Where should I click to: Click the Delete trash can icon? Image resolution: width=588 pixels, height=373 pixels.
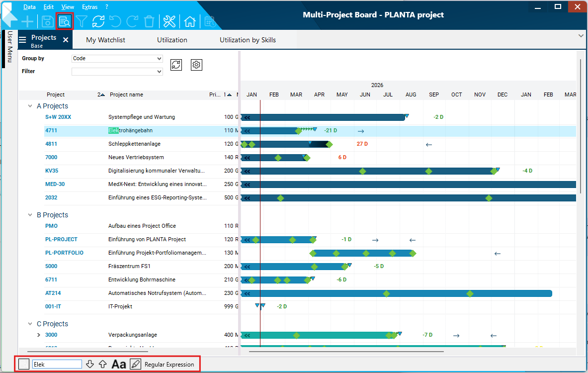click(149, 21)
